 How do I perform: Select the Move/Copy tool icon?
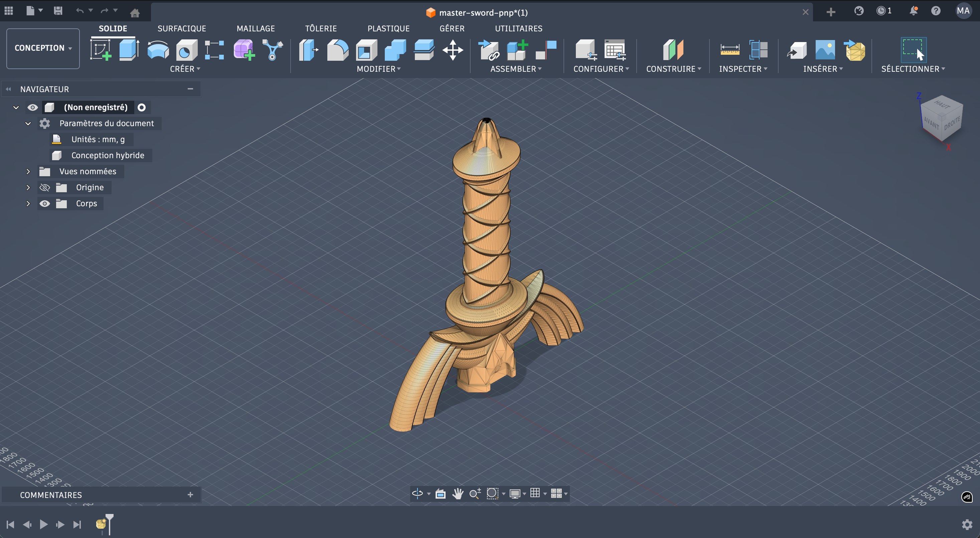click(x=452, y=50)
